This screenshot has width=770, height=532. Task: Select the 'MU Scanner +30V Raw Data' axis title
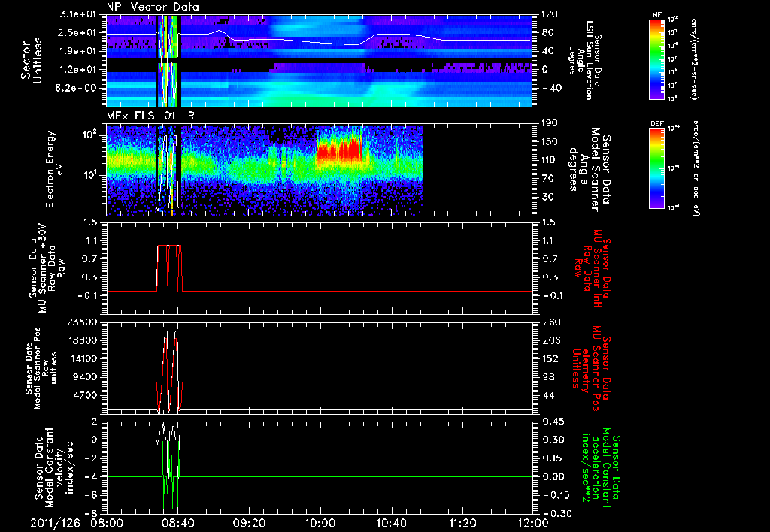[47, 268]
